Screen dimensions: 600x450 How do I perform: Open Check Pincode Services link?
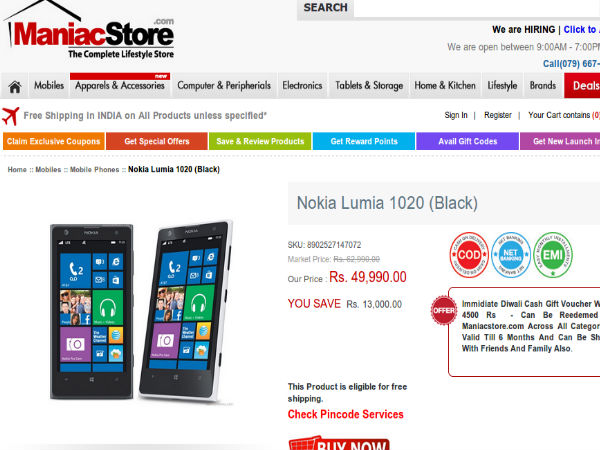click(x=346, y=414)
